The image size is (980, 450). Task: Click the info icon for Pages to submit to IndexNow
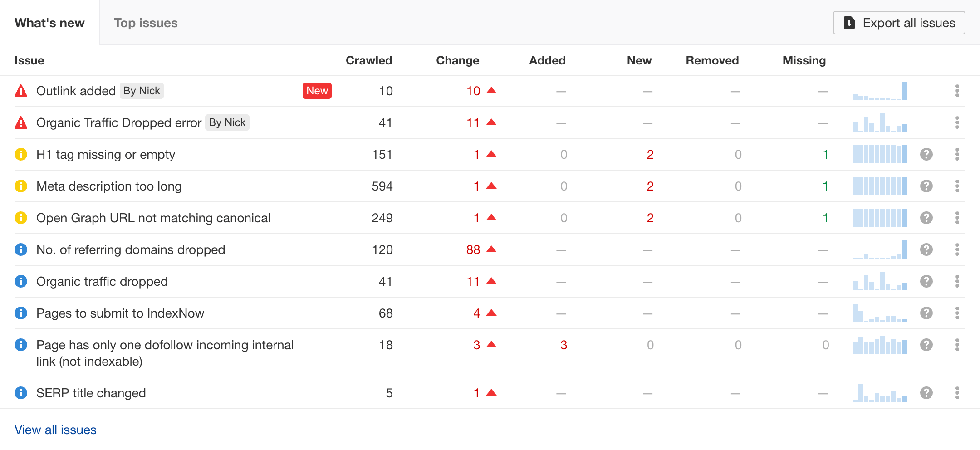tap(20, 313)
